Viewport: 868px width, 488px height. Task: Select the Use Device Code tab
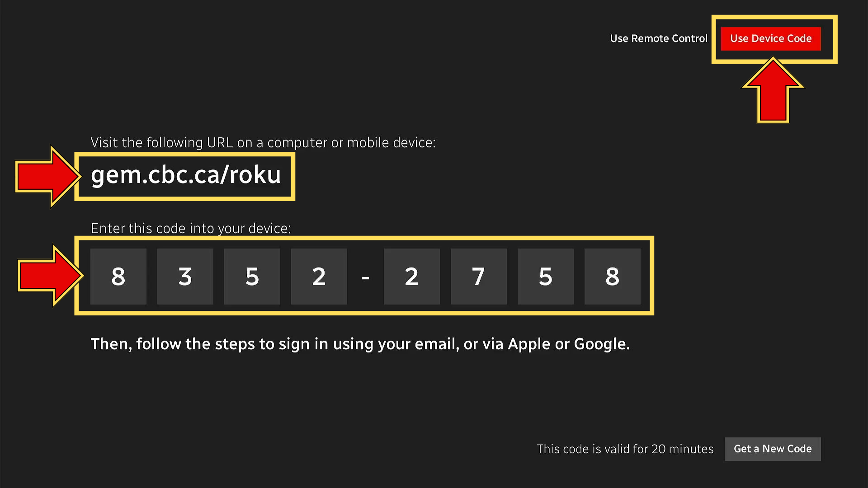coord(770,38)
